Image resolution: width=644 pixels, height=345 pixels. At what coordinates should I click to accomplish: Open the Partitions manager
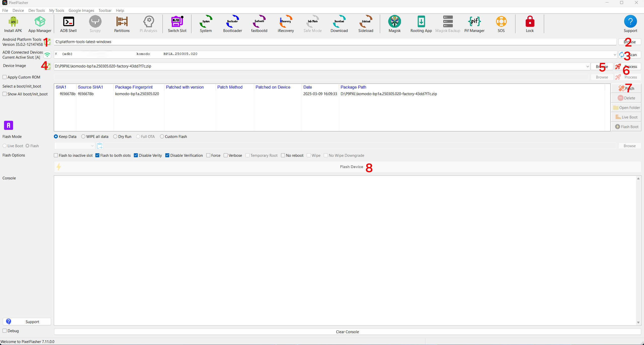tap(122, 24)
